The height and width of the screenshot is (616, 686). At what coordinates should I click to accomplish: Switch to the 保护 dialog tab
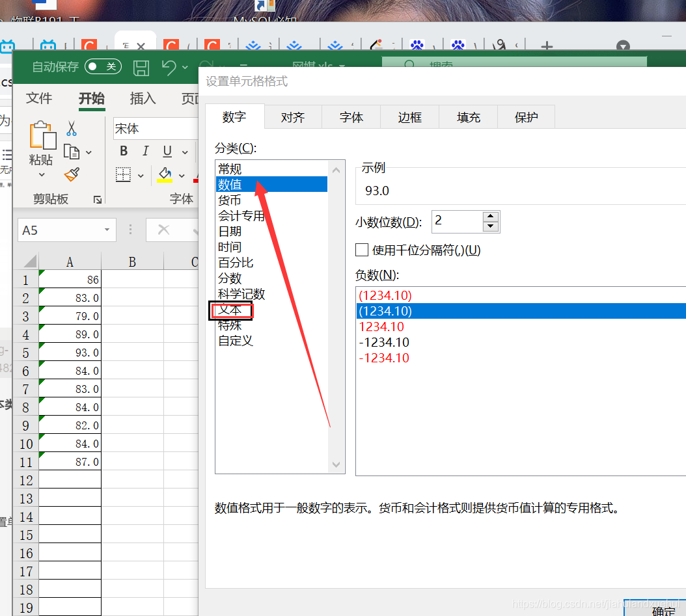pos(527,117)
